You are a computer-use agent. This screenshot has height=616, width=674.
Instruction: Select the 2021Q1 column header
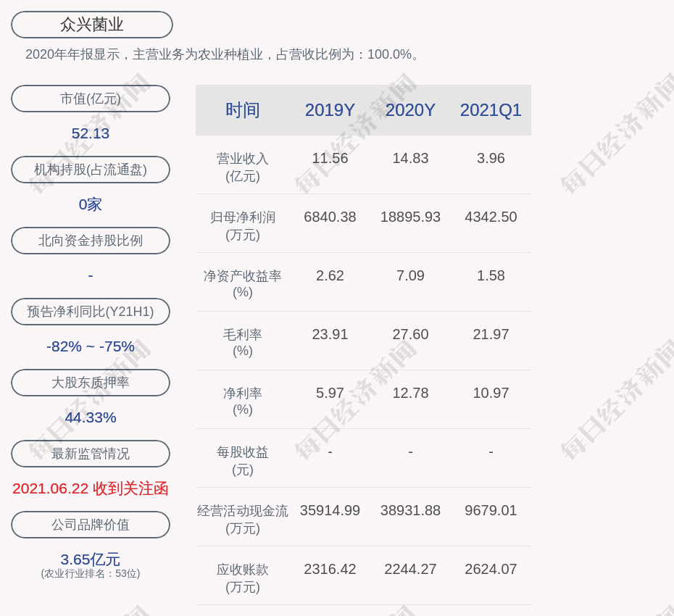coord(491,110)
